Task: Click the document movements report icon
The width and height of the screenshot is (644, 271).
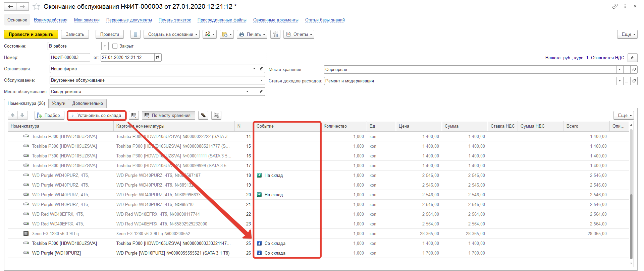Action: (135, 35)
